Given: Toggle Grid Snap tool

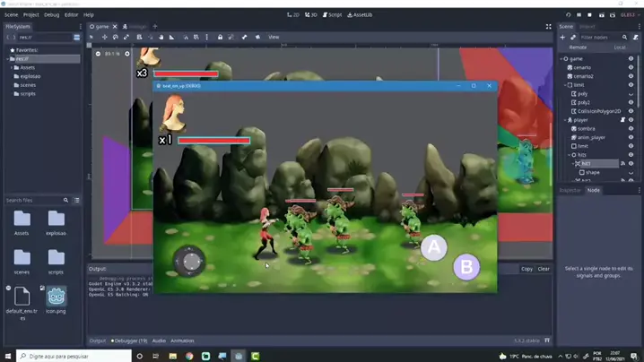Looking at the screenshot, I should 196,37.
